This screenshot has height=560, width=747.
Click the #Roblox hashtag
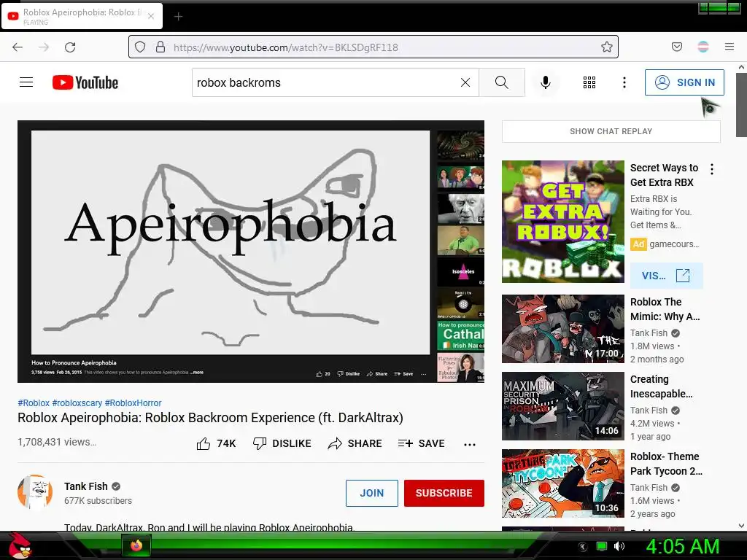34,402
